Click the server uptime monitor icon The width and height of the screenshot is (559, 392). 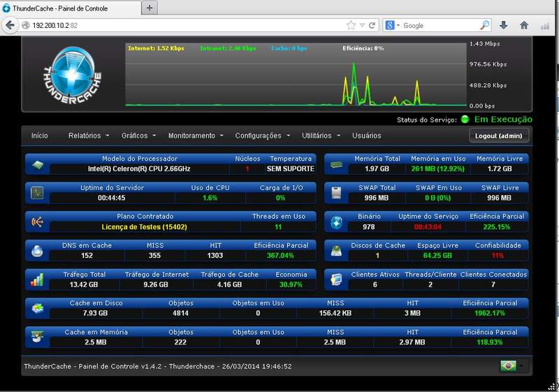point(37,193)
